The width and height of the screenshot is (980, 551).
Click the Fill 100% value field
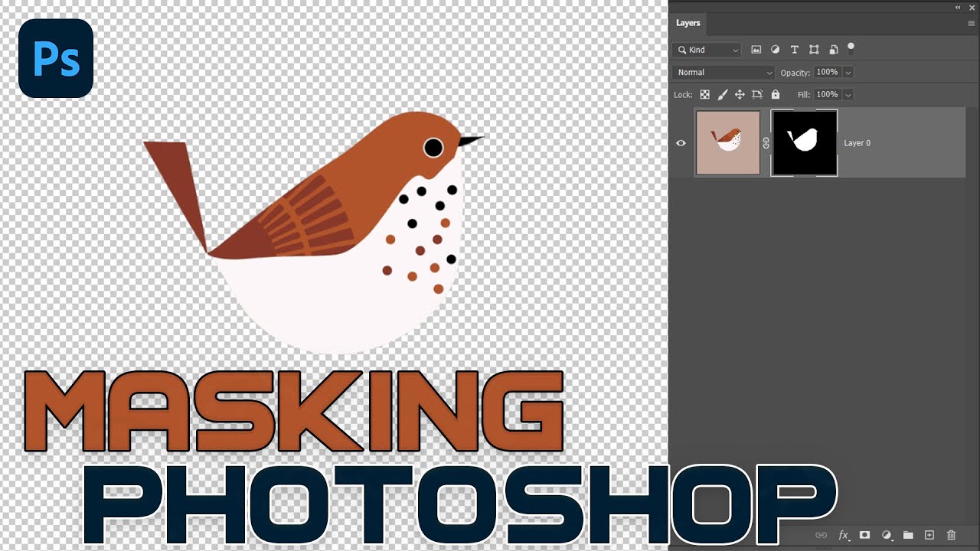(x=827, y=94)
